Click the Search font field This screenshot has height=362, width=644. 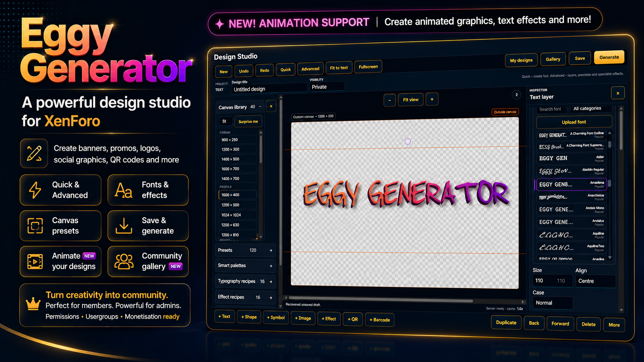[552, 109]
